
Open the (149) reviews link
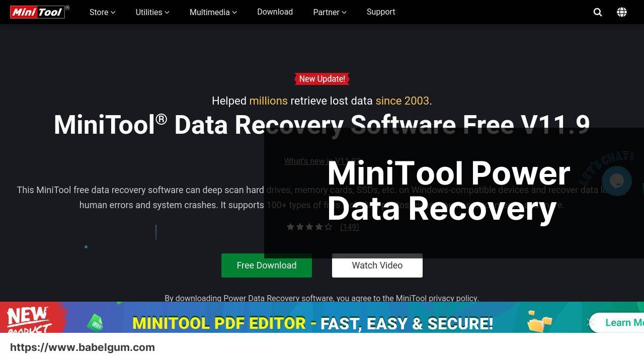click(x=350, y=227)
